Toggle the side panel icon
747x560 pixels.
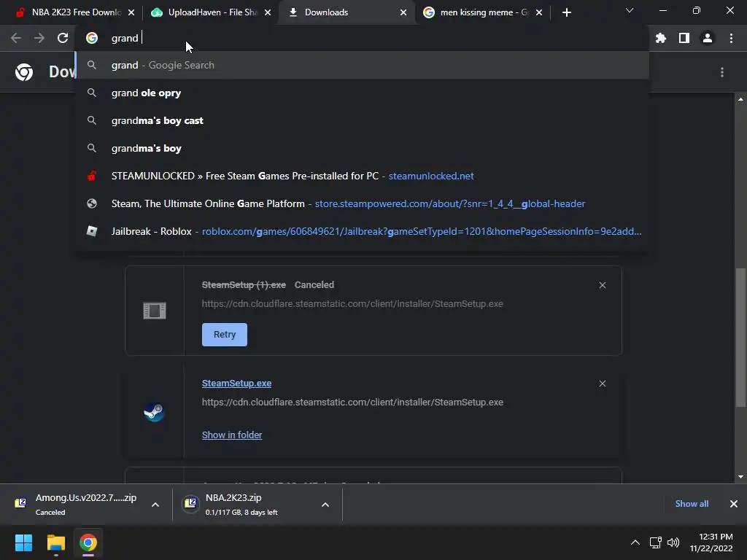[x=684, y=38]
